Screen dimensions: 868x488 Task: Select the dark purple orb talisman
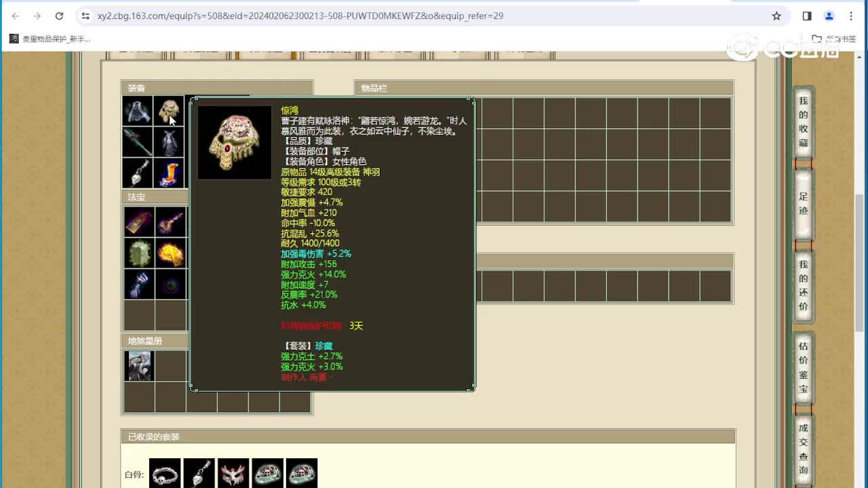(x=170, y=284)
